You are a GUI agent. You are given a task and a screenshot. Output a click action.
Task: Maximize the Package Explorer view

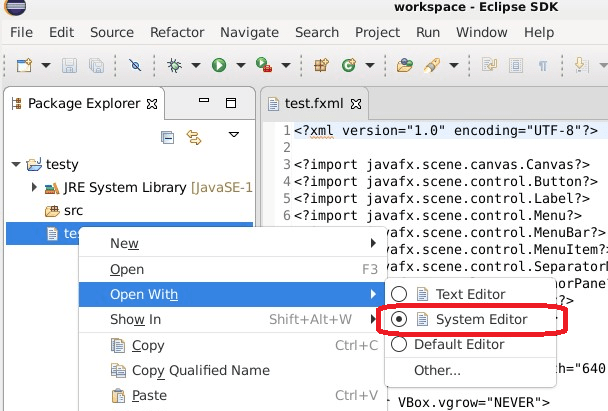(x=231, y=103)
